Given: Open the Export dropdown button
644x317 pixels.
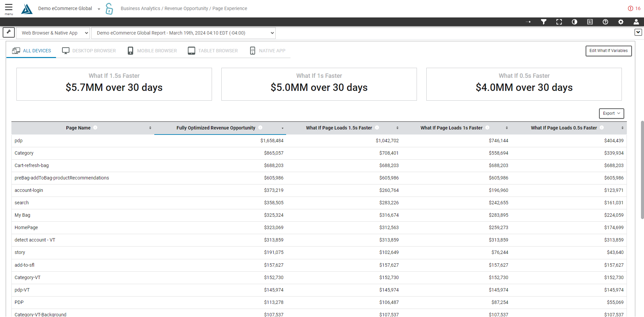Looking at the screenshot, I should pyautogui.click(x=611, y=113).
